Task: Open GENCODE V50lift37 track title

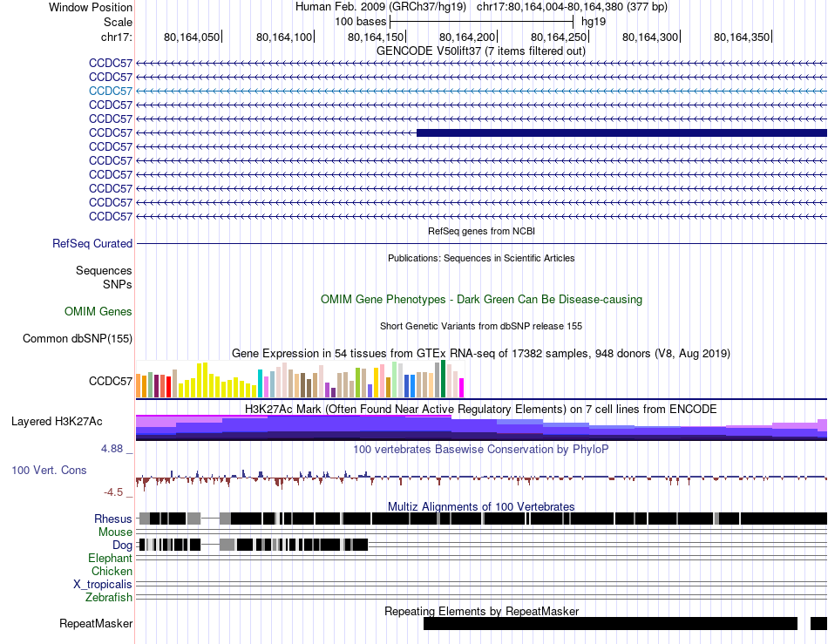Action: [480, 51]
